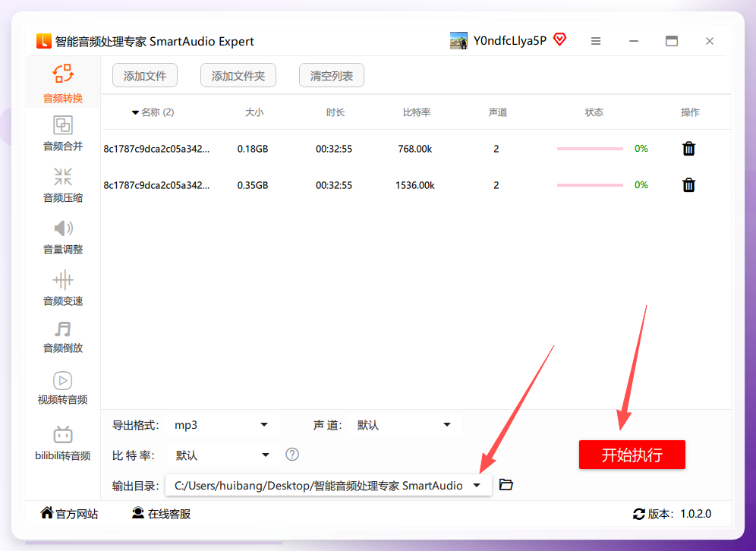This screenshot has height=551, width=756.
Task: Click the 比特率 column header
Action: pos(417,112)
